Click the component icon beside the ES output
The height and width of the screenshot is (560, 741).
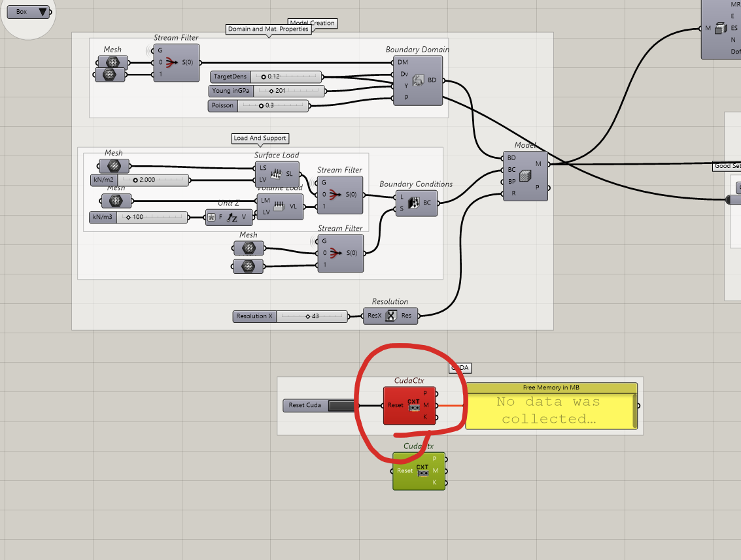tap(720, 28)
